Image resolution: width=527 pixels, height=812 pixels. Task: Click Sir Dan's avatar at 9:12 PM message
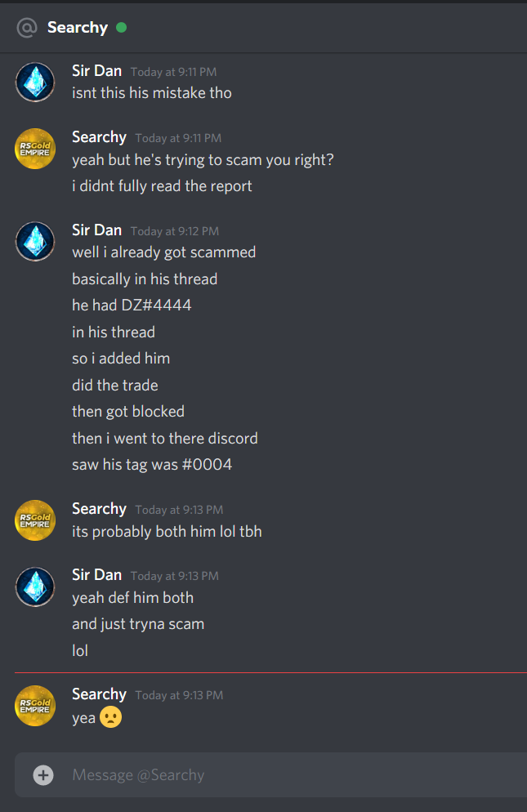(x=35, y=241)
